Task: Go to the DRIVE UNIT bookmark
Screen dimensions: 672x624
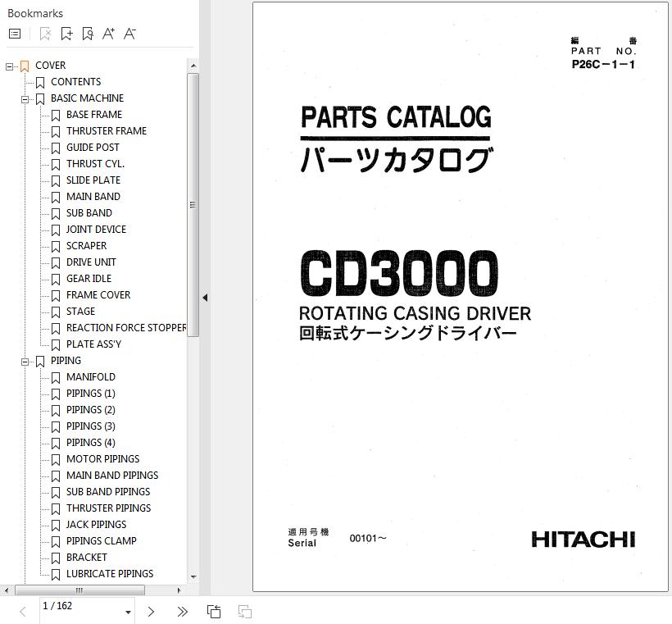Action: (x=91, y=262)
